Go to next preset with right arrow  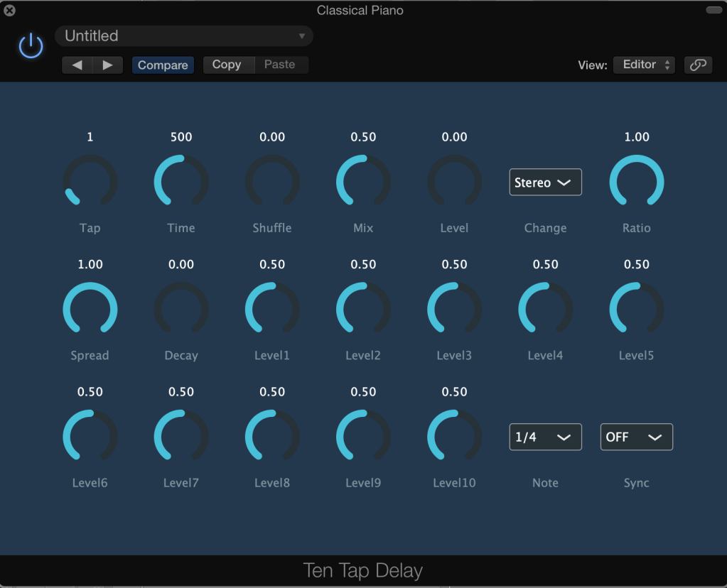click(107, 65)
